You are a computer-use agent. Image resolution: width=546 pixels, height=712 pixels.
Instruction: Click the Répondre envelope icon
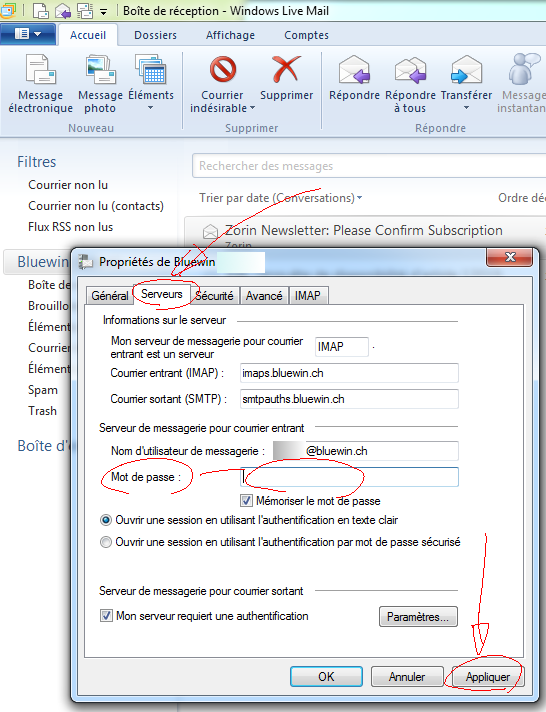[354, 69]
